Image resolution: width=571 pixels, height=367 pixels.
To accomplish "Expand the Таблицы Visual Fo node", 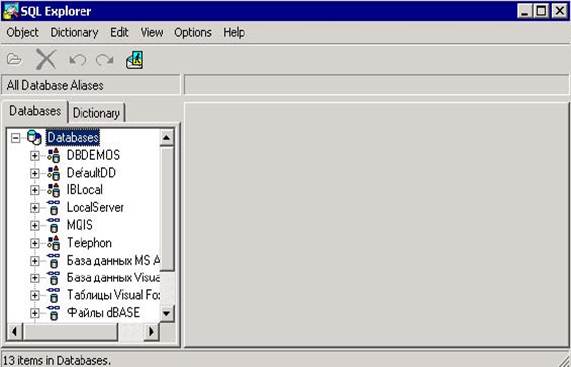I will [35, 296].
